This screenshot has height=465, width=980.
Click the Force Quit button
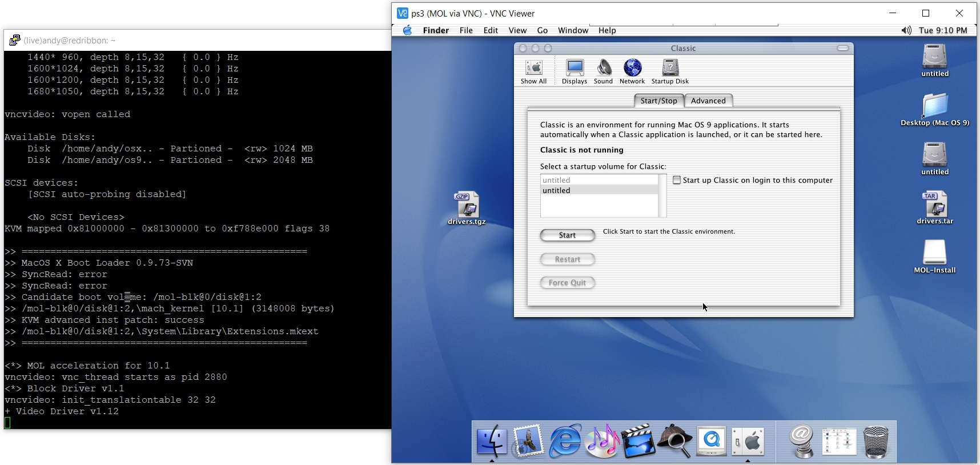point(567,283)
